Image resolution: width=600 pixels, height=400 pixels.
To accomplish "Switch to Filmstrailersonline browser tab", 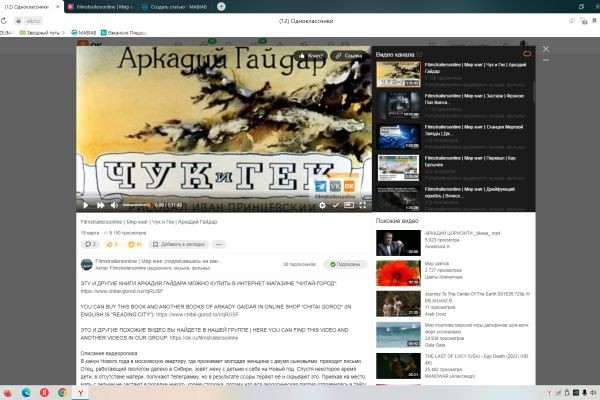I will [100, 7].
